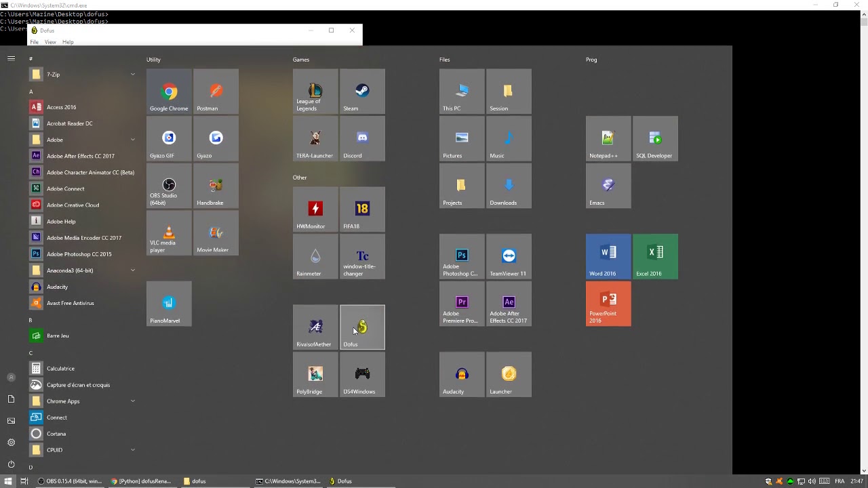The image size is (868, 488).
Task: Open the File menu in Dofus window
Action: (35, 42)
